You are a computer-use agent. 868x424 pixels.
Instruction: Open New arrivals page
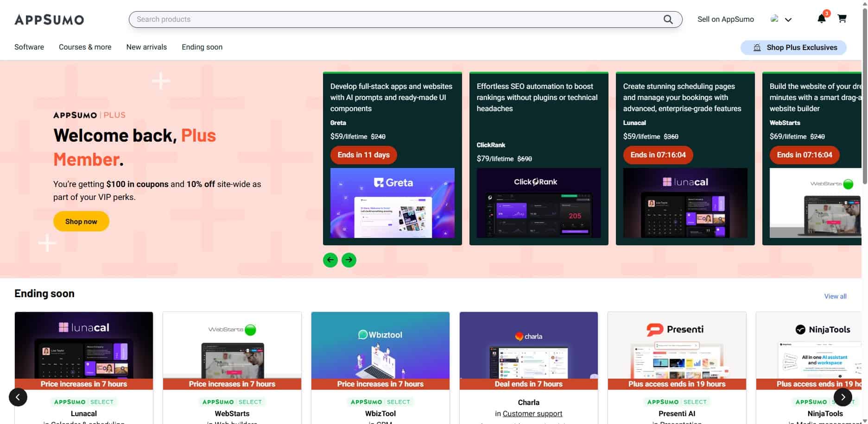(x=146, y=47)
